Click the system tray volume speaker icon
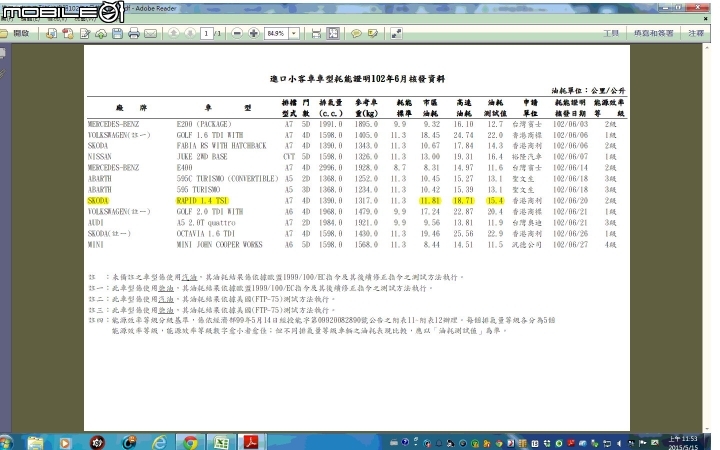 click(619, 444)
